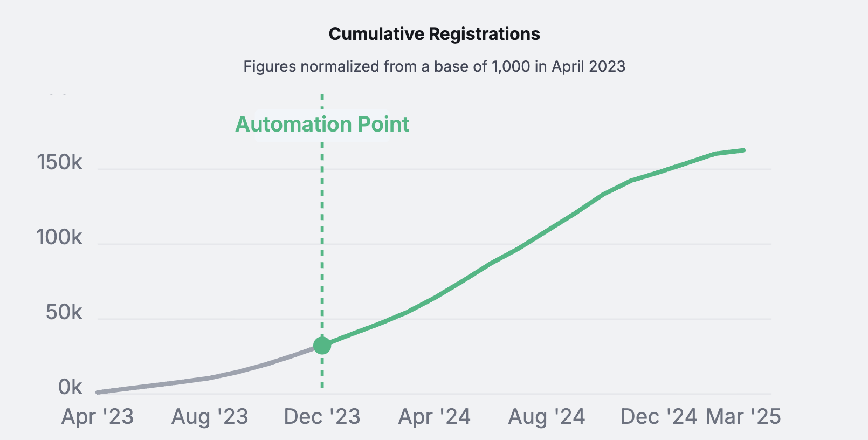This screenshot has height=440, width=868.
Task: Click the 150k y-axis label
Action: 59,162
